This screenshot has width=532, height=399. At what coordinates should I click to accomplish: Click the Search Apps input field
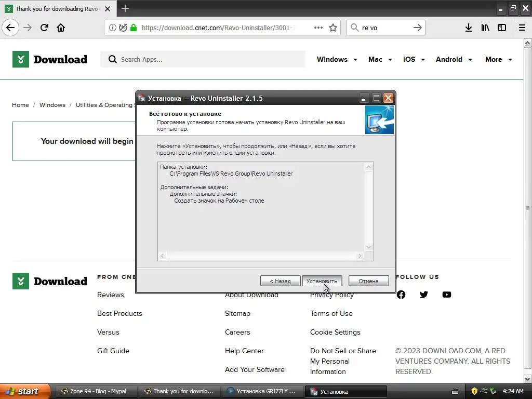[203, 59]
